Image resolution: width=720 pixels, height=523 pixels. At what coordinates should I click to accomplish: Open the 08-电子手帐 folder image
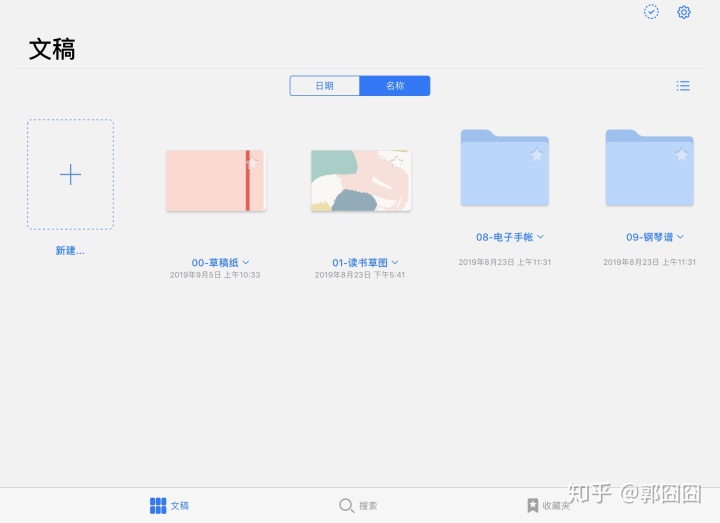tap(505, 168)
